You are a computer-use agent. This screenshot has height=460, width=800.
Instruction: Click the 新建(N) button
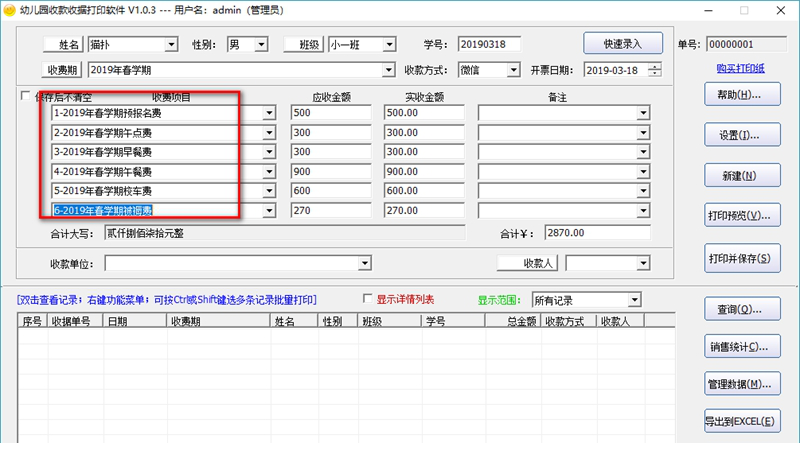(x=741, y=176)
